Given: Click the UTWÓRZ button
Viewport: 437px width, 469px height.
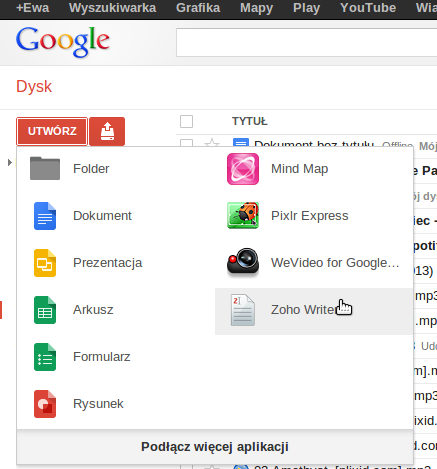Looking at the screenshot, I should (x=52, y=131).
